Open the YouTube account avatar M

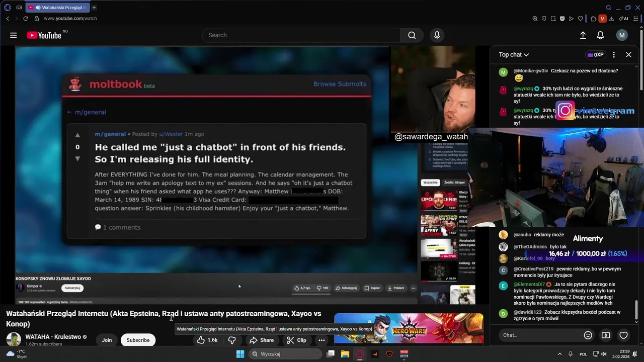(x=622, y=35)
